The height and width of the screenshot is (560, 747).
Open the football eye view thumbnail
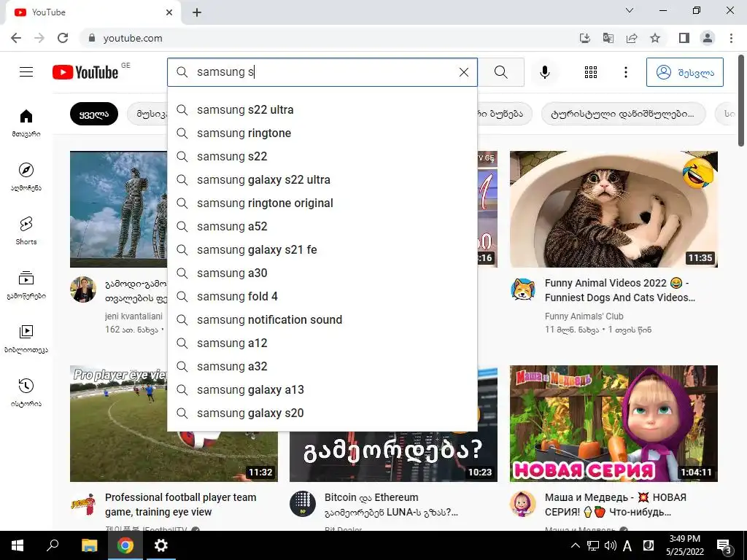click(x=174, y=424)
